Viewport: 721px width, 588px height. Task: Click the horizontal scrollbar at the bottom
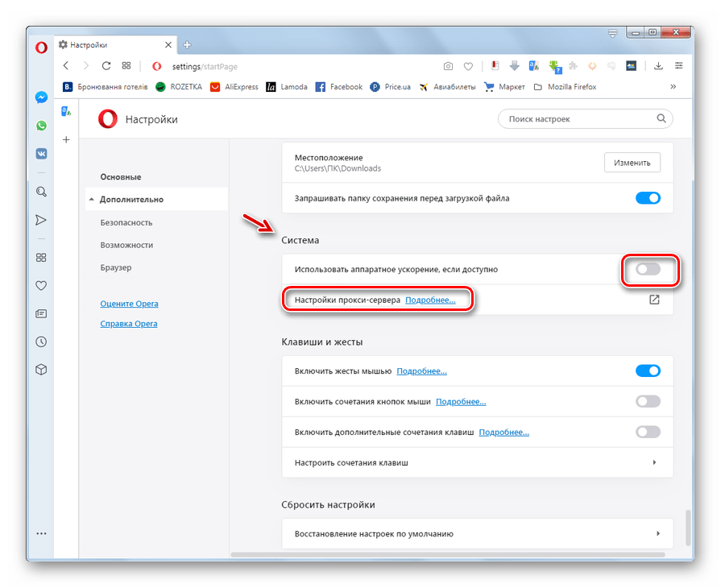click(x=448, y=554)
